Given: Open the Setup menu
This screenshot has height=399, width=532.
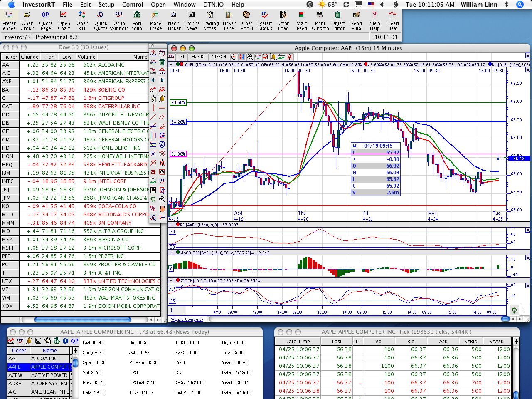Looking at the screenshot, I should [x=106, y=5].
